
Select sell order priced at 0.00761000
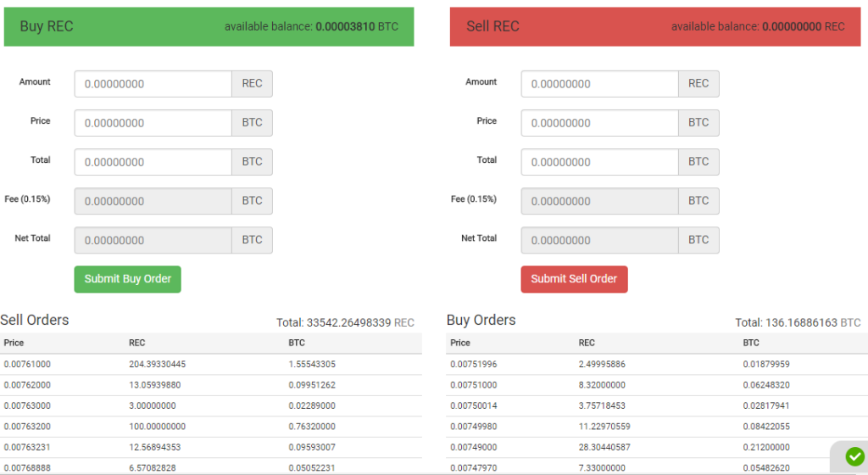click(x=27, y=364)
